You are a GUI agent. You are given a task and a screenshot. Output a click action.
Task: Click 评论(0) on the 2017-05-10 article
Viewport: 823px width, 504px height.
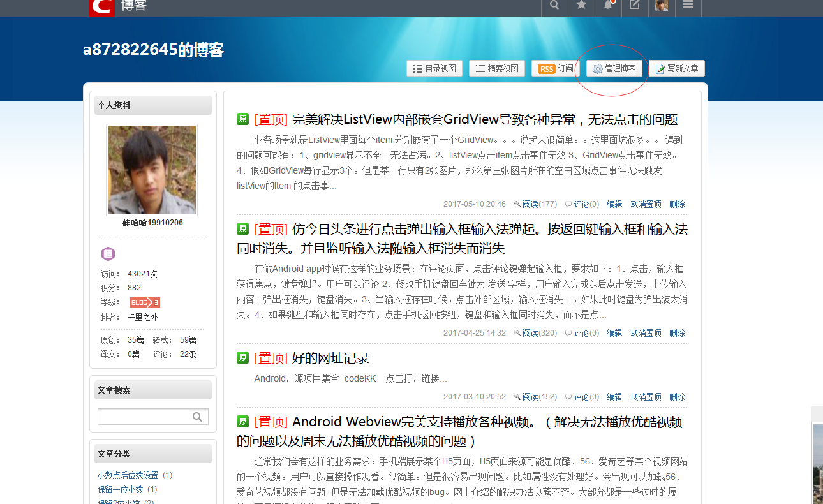click(x=582, y=204)
